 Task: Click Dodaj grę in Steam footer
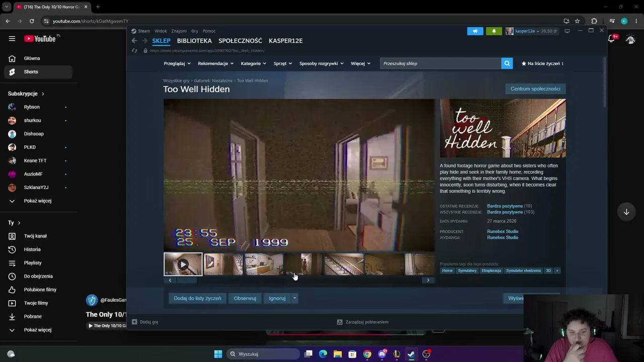click(145, 322)
